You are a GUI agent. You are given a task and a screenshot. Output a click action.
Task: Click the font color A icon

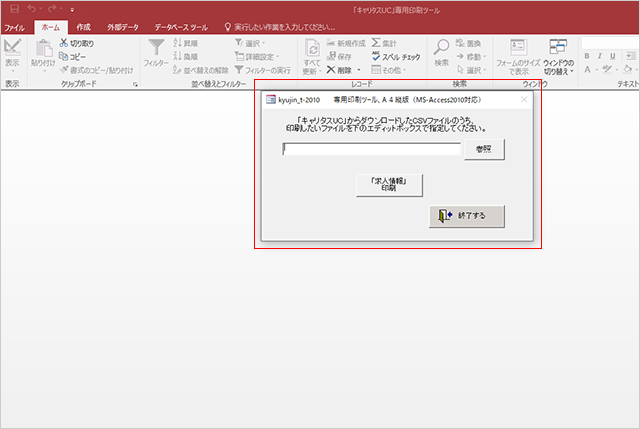click(x=587, y=70)
